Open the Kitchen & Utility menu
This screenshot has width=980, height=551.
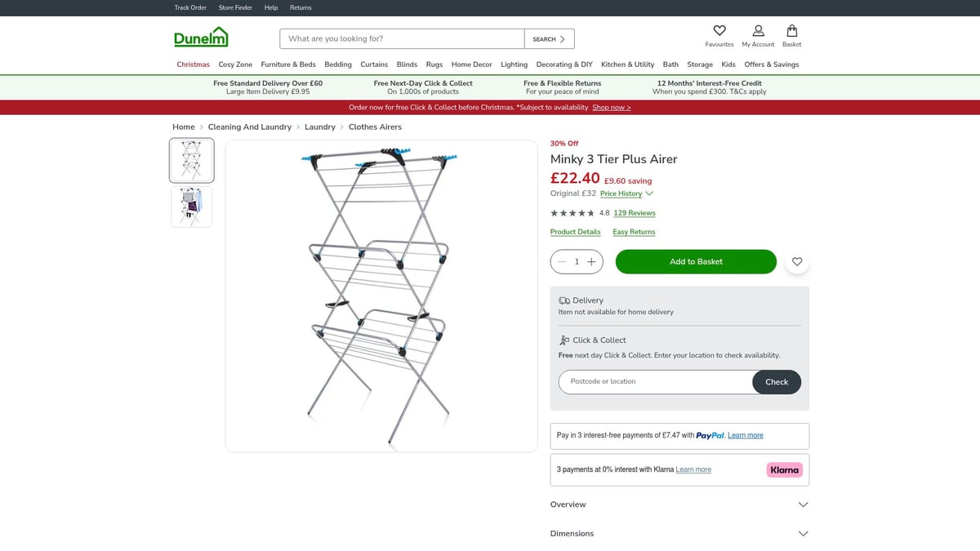click(627, 64)
